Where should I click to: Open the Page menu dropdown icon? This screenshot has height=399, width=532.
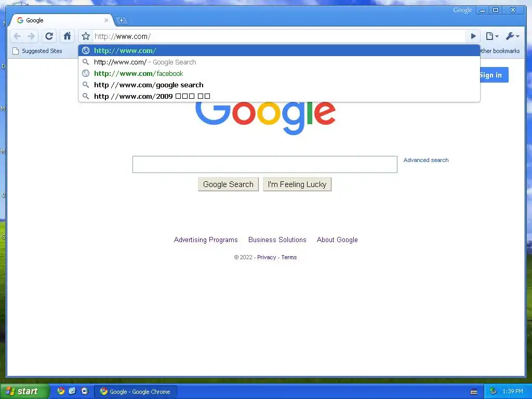pyautogui.click(x=492, y=36)
